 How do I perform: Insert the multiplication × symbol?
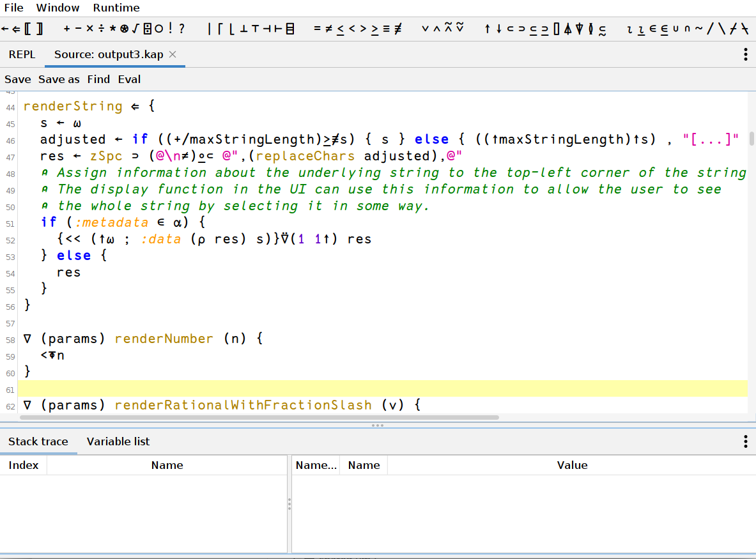[89, 28]
